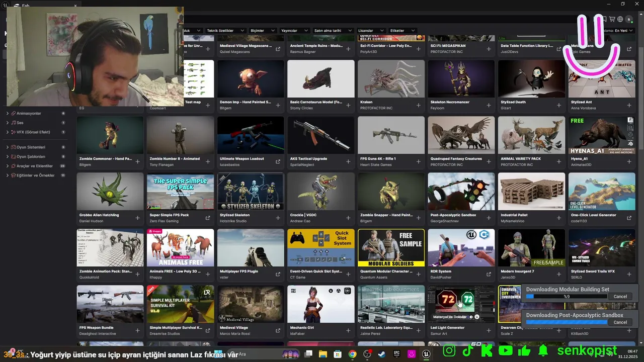Open Epic Games Launcher from taskbar
The width and height of the screenshot is (644, 362).
click(397, 354)
